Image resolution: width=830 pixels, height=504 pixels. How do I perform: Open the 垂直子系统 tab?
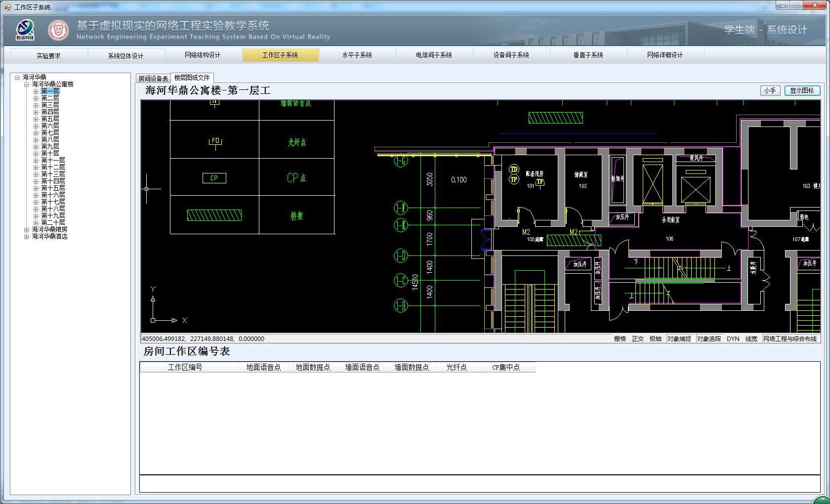(x=588, y=55)
